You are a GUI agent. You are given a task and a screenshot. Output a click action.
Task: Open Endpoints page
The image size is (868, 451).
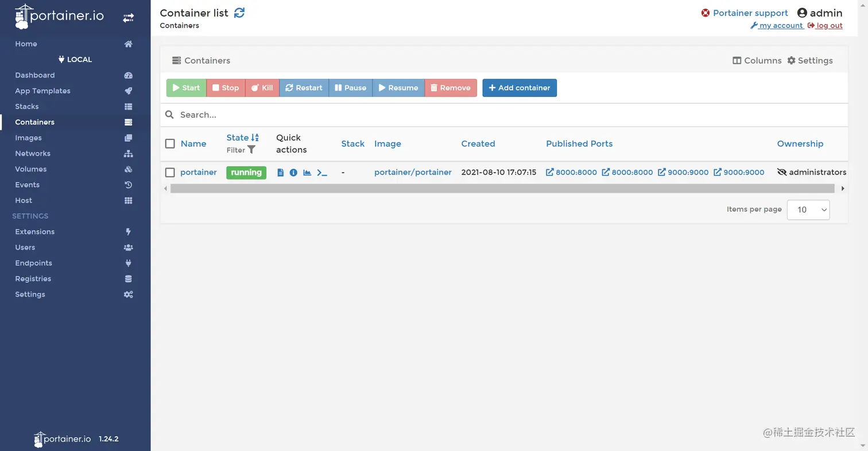[75, 263]
